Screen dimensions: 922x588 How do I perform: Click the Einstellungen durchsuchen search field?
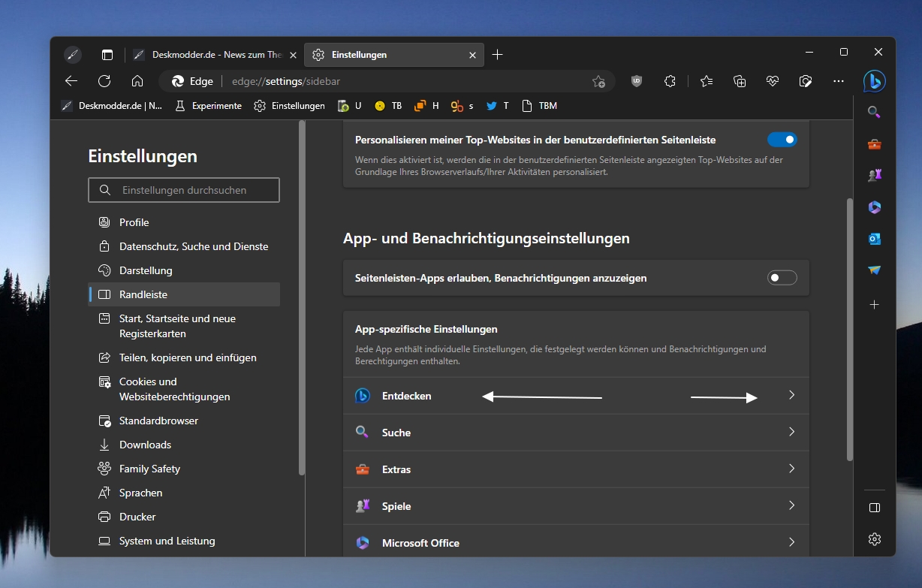[x=184, y=190]
